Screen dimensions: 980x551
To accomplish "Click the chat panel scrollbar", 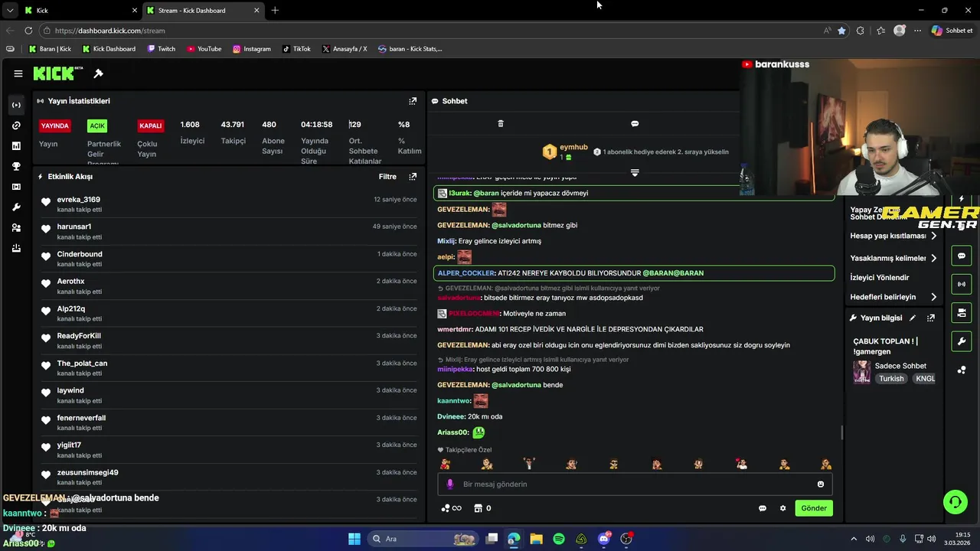I will coord(842,433).
